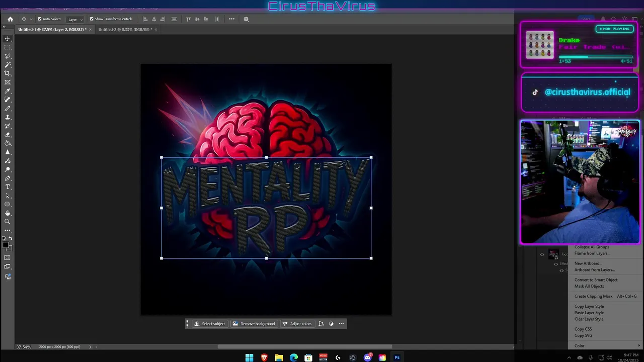Image resolution: width=644 pixels, height=362 pixels.
Task: Select the Paint Bucket tool
Action: (8, 143)
